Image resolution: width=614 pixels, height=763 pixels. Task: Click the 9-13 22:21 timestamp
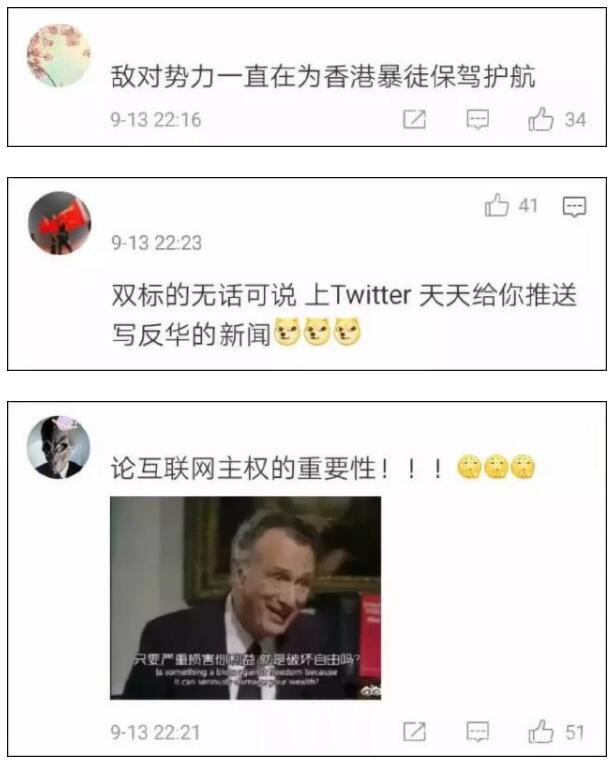pos(155,732)
